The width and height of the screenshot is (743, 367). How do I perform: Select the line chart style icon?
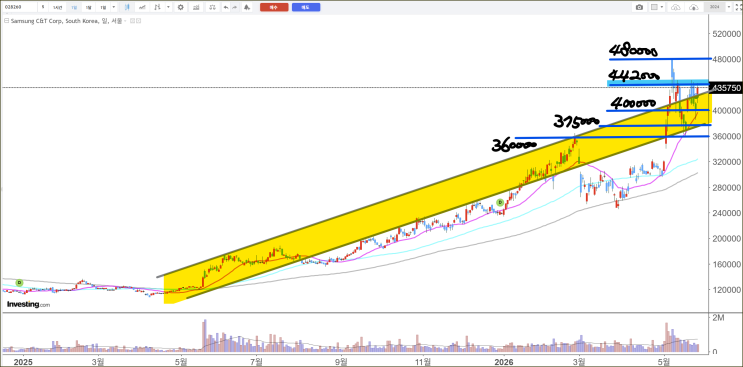pos(142,7)
